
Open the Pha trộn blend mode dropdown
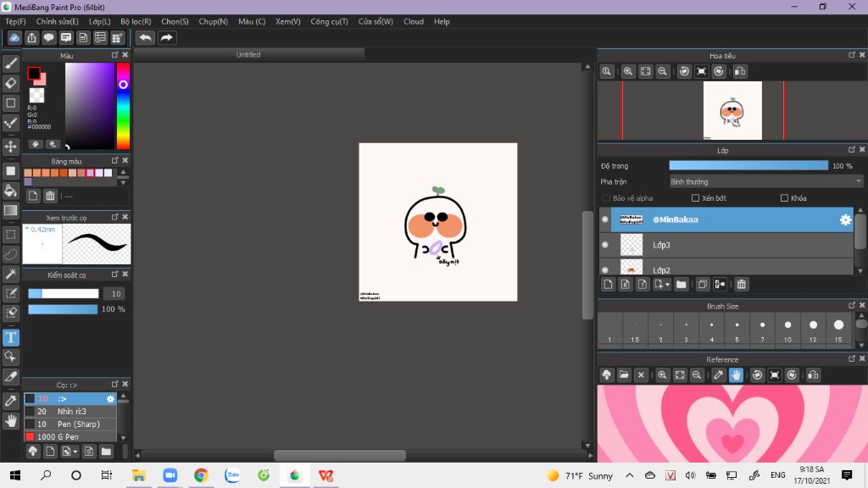[766, 181]
